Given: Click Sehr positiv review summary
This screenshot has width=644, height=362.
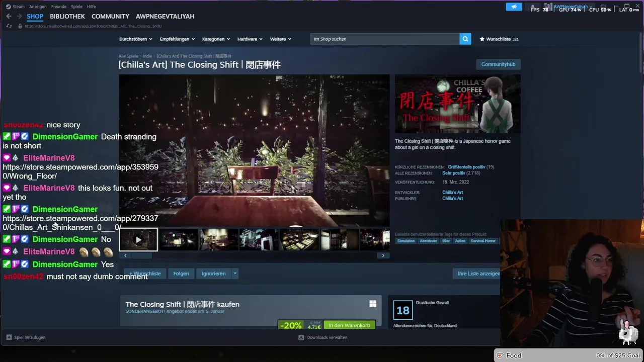Looking at the screenshot, I should pyautogui.click(x=454, y=173).
